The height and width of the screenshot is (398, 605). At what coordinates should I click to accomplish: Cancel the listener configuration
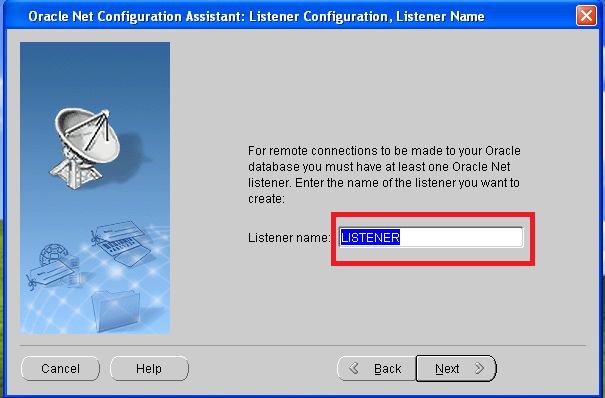tap(60, 369)
